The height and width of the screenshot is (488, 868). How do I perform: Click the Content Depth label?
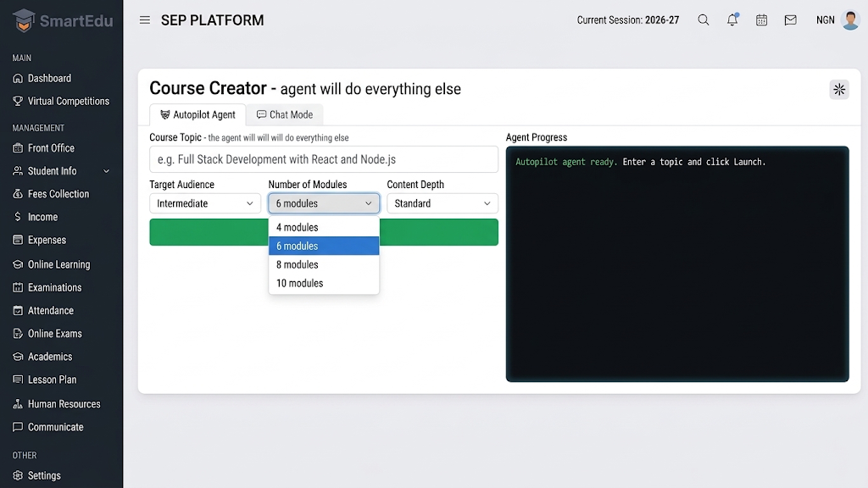pos(415,184)
